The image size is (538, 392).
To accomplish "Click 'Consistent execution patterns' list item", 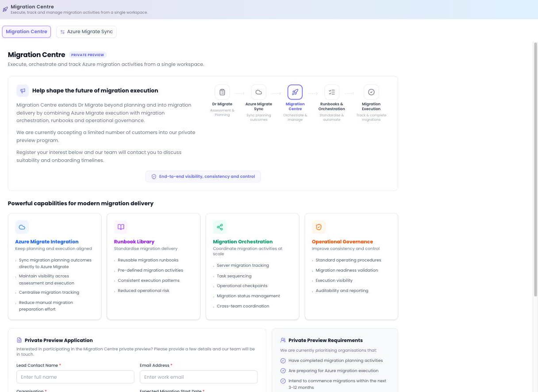I will pos(149,281).
